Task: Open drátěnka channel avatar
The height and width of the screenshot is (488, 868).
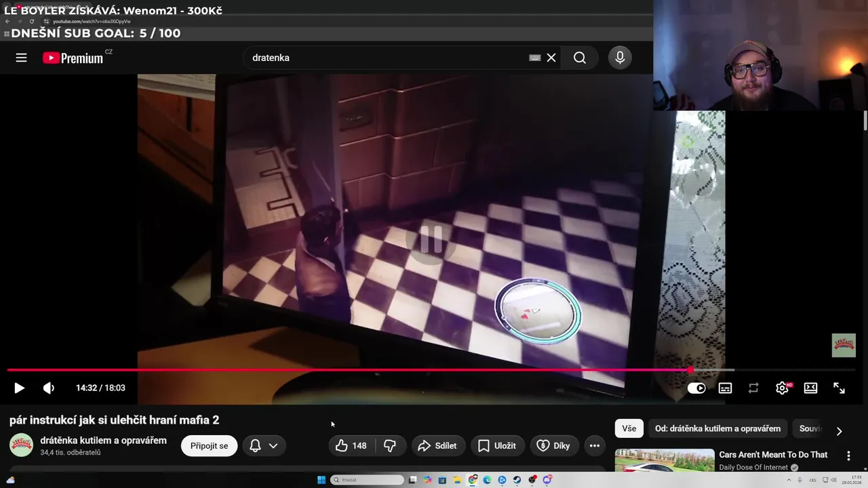Action: click(x=21, y=445)
